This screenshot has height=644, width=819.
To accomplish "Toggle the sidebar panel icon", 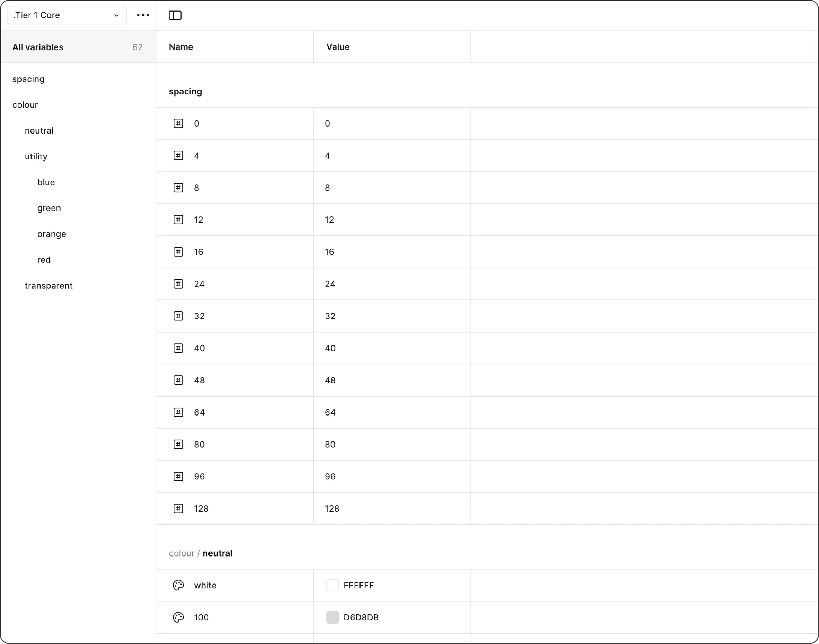I will tap(174, 15).
